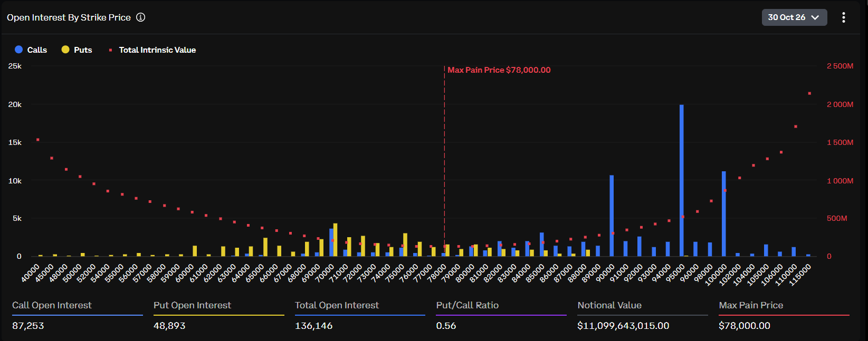Click the Max Pain Price $78,000.00 label
The image size is (868, 341).
click(x=499, y=70)
